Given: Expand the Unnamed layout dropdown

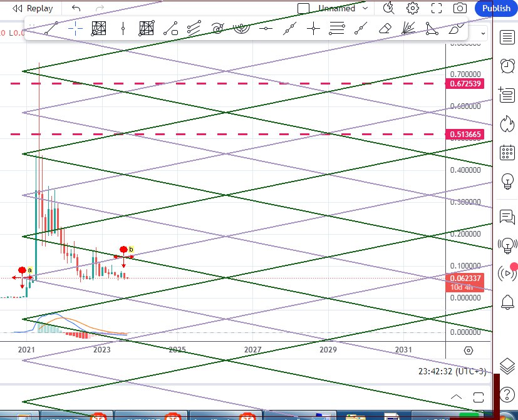Looking at the screenshot, I should [x=365, y=8].
